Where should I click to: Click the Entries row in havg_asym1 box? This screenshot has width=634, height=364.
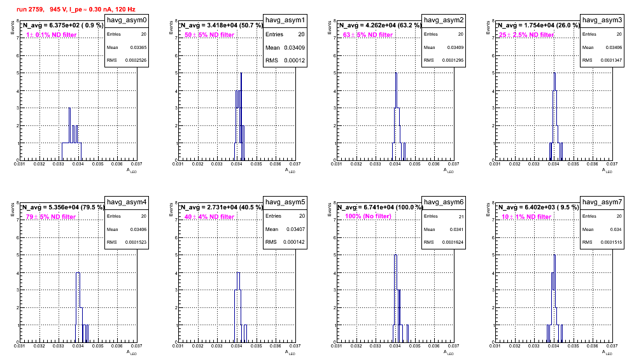tap(285, 34)
